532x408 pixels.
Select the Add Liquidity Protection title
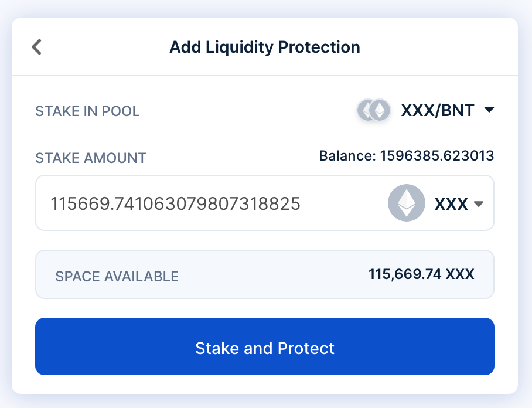[265, 47]
